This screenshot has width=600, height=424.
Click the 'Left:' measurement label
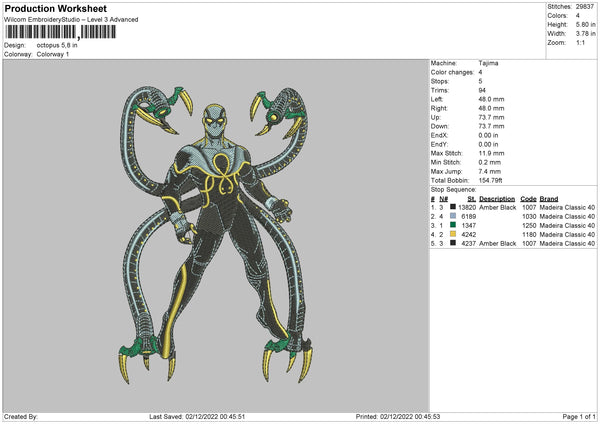point(437,99)
